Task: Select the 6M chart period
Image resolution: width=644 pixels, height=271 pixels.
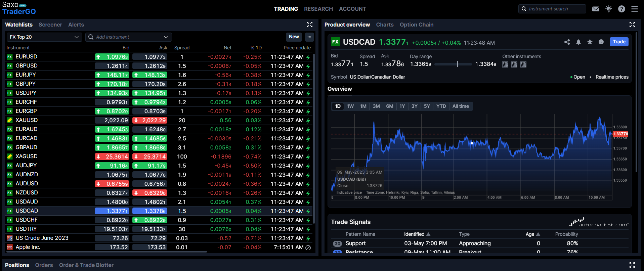Action: (x=390, y=106)
